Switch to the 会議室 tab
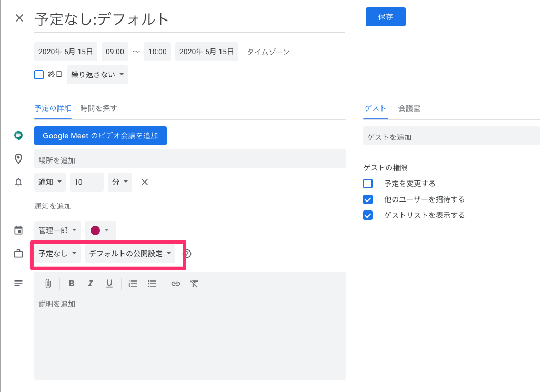The image size is (553, 392). click(x=409, y=108)
